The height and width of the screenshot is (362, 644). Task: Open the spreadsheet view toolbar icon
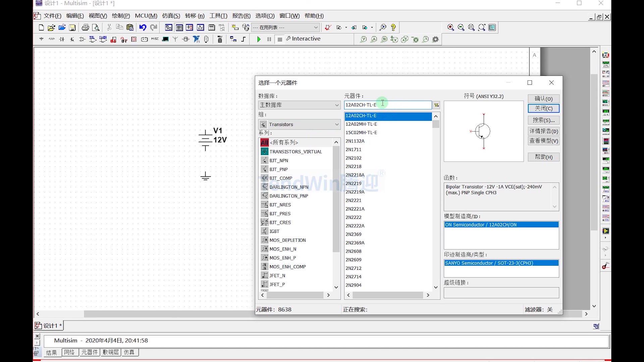[x=179, y=27]
